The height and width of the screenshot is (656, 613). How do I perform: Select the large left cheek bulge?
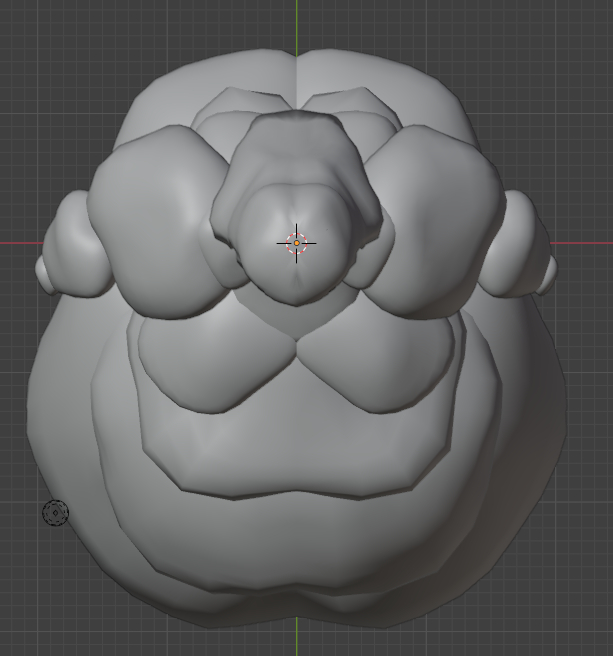point(150,220)
